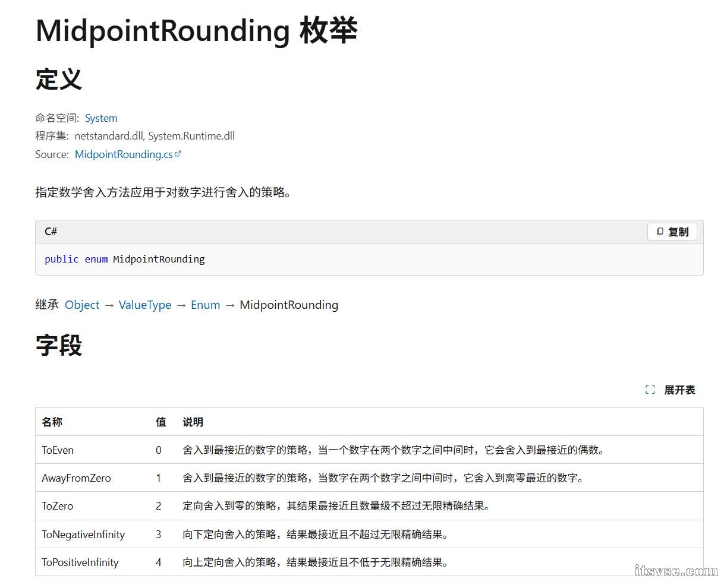Screen dimensions: 724x588
Task: Click the copy icon in the code block
Action: coord(660,232)
